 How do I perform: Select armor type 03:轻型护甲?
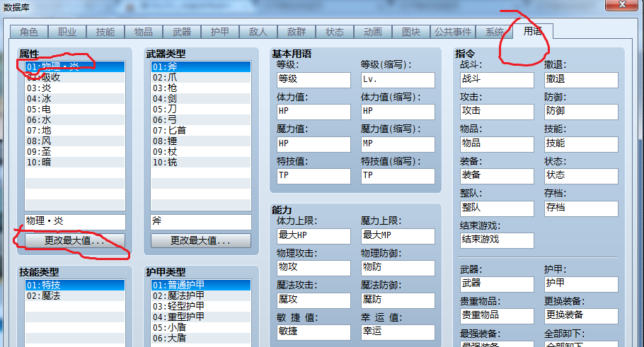click(x=201, y=307)
